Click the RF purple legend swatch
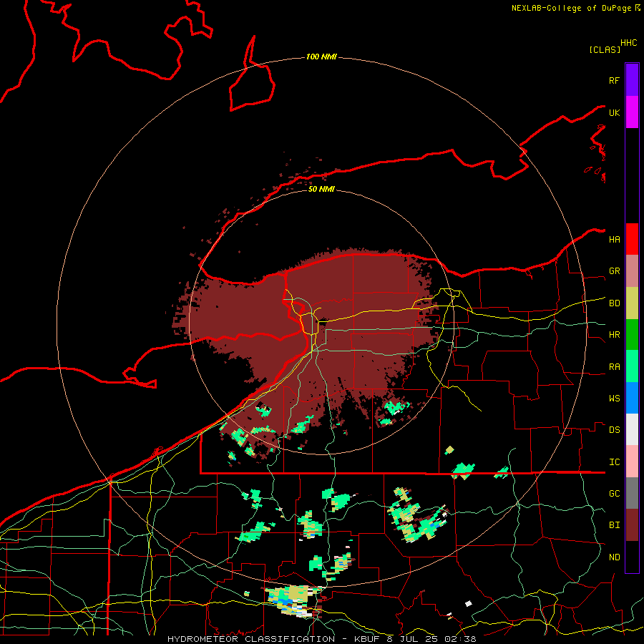 [x=632, y=80]
